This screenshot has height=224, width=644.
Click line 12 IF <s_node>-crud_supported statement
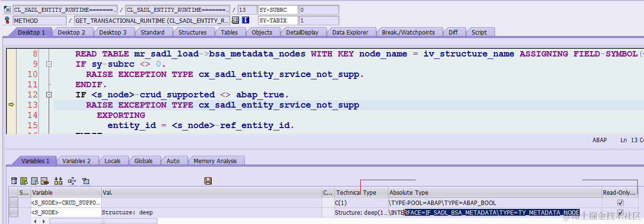click(x=182, y=94)
